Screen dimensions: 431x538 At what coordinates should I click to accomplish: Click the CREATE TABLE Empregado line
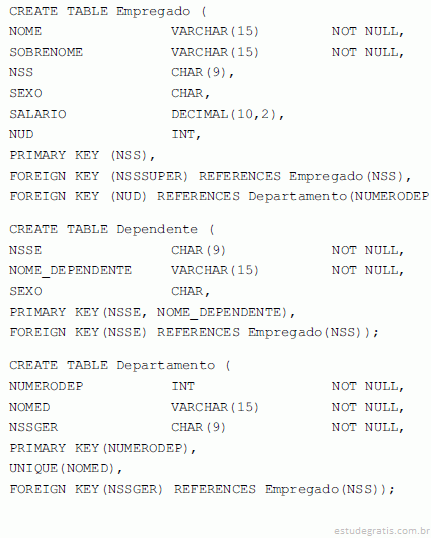108,12
